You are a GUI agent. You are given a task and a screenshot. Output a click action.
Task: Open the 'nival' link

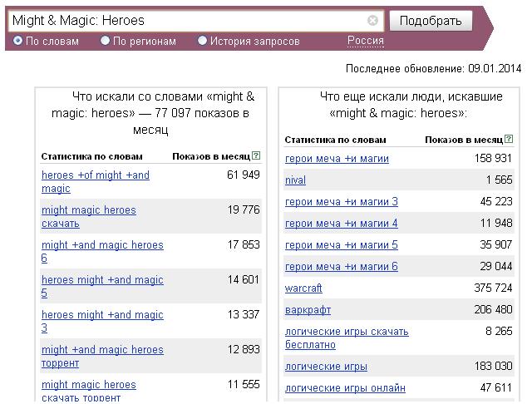(x=295, y=180)
